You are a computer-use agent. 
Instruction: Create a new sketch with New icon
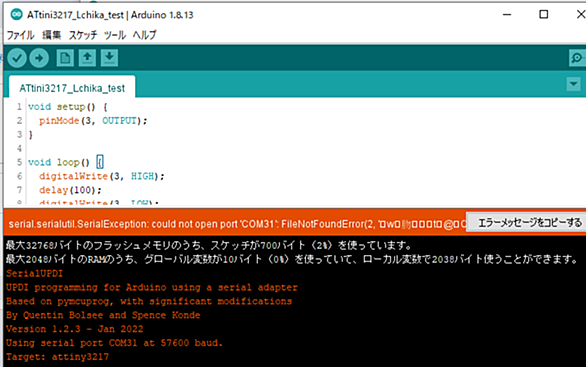coord(65,58)
